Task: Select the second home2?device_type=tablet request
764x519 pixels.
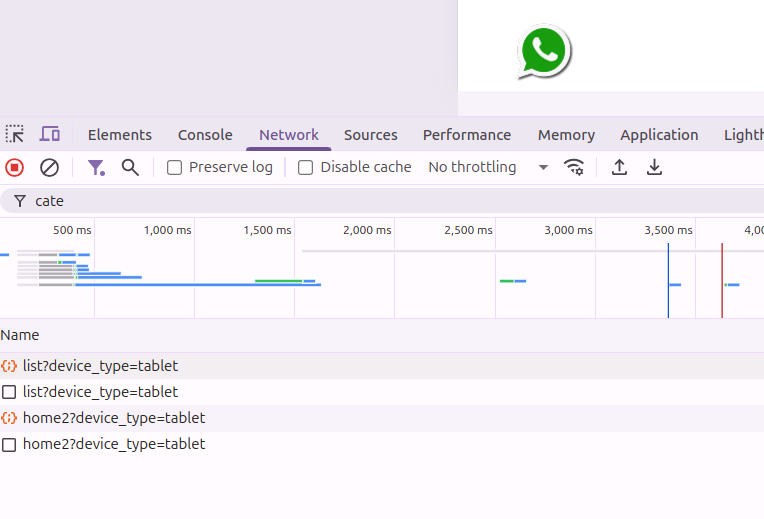Action: pos(382,444)
